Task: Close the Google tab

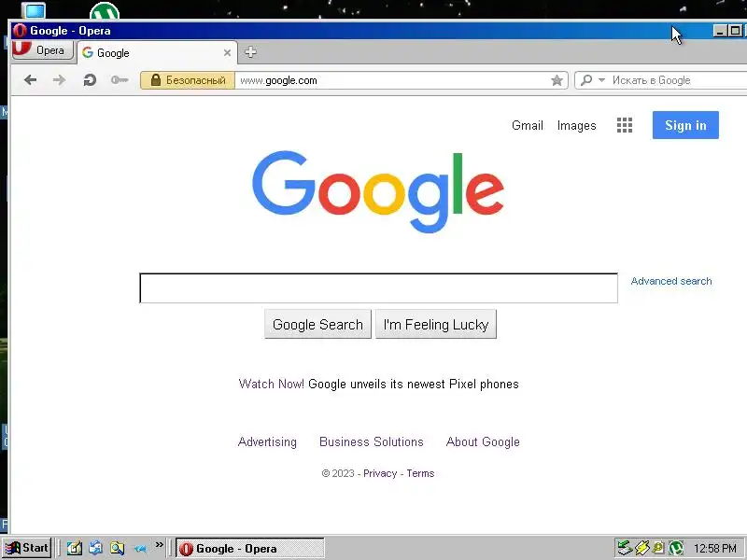Action: (x=227, y=53)
